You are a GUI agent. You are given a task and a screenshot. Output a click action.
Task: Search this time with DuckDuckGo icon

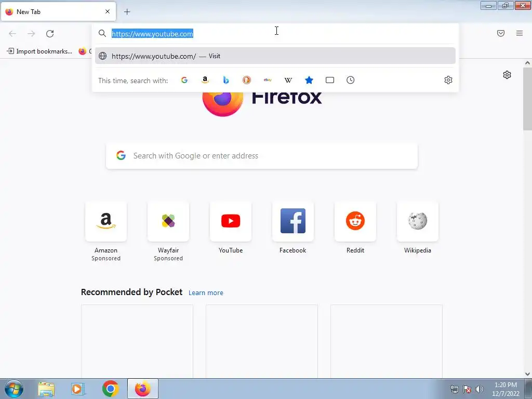247,80
